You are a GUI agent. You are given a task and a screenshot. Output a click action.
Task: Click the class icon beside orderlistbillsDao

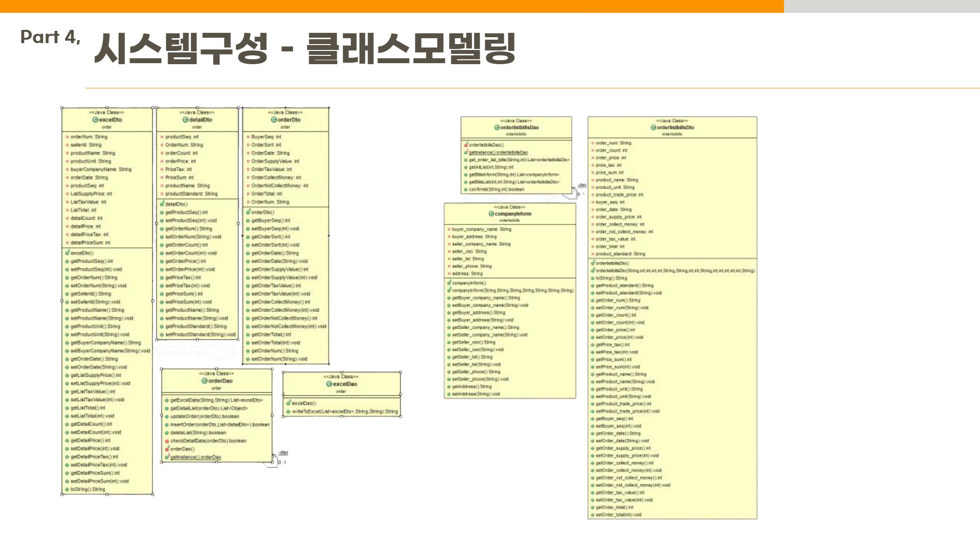click(497, 128)
